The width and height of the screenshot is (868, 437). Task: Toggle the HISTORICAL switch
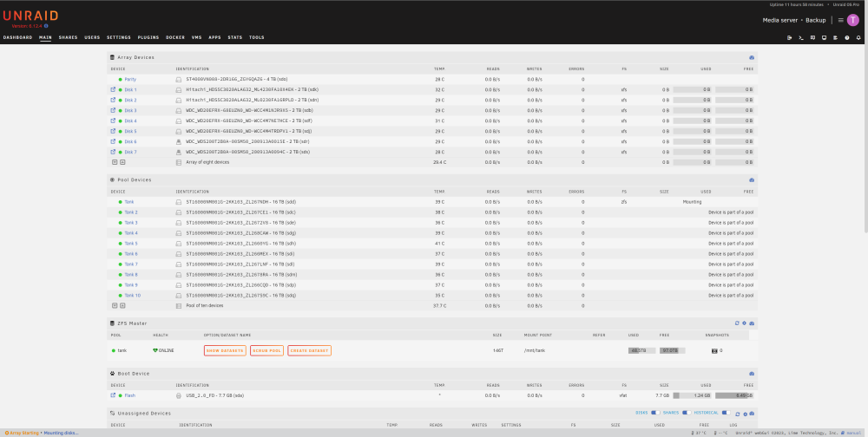click(727, 413)
